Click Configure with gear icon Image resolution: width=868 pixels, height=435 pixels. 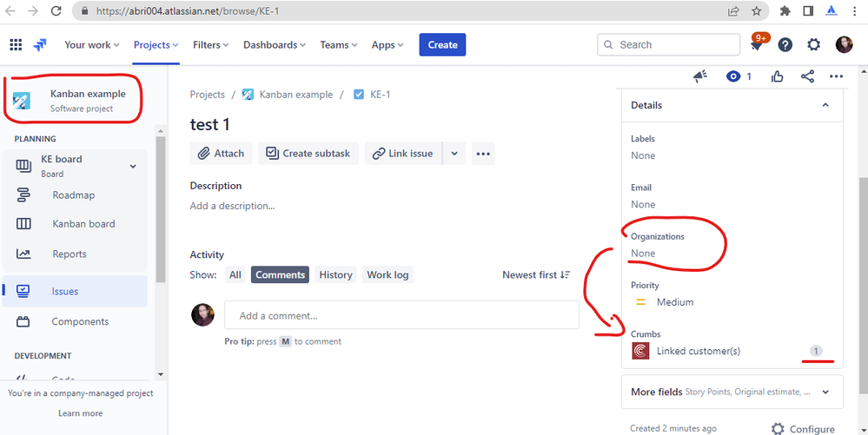tap(803, 429)
